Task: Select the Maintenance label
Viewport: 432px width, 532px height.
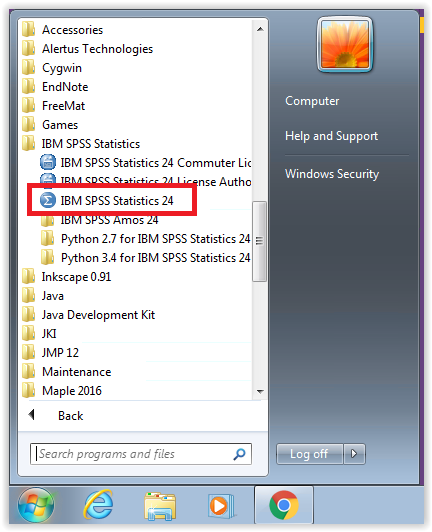Action: coord(76,372)
